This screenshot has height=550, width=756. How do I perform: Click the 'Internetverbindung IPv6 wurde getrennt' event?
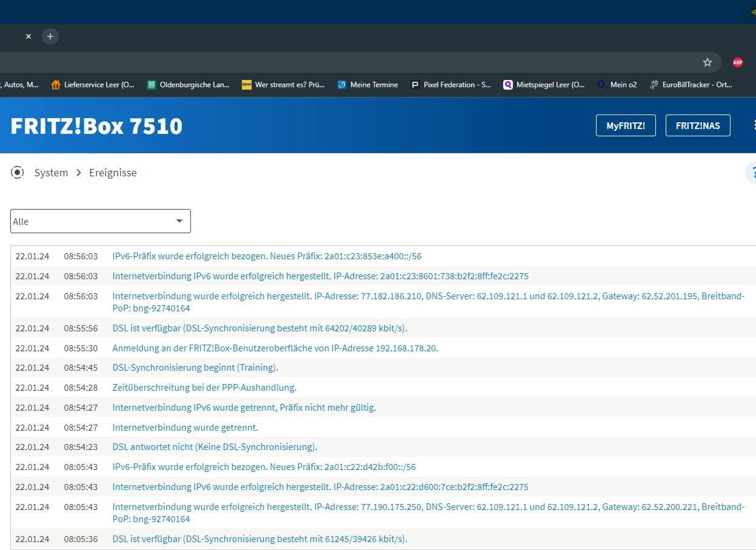(x=244, y=408)
